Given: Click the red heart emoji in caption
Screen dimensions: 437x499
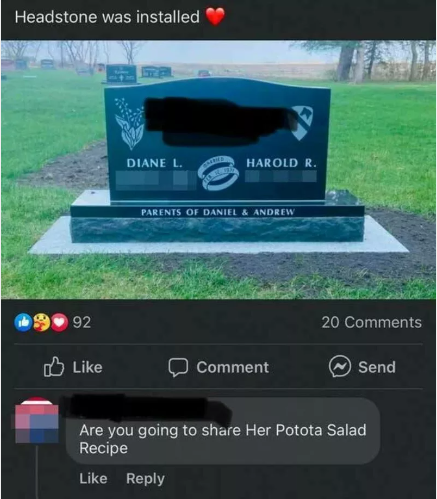Looking at the screenshot, I should click(215, 16).
